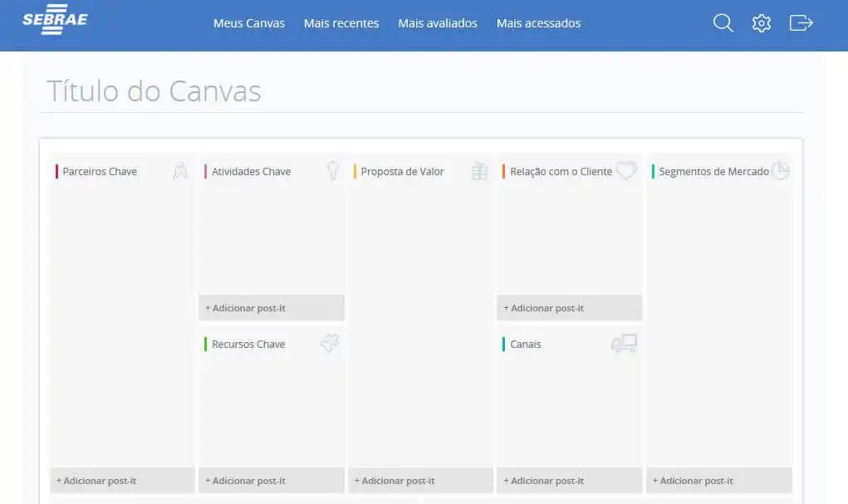Open the settings gear icon

(761, 22)
